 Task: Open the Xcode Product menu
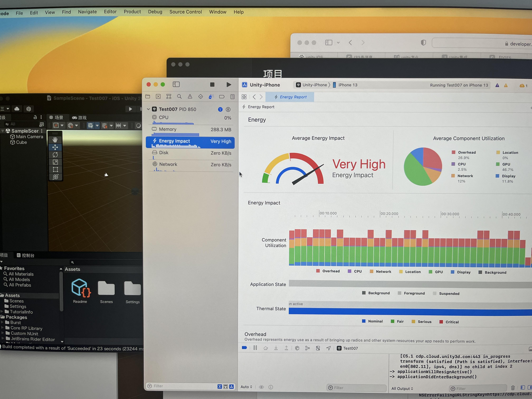132,11
